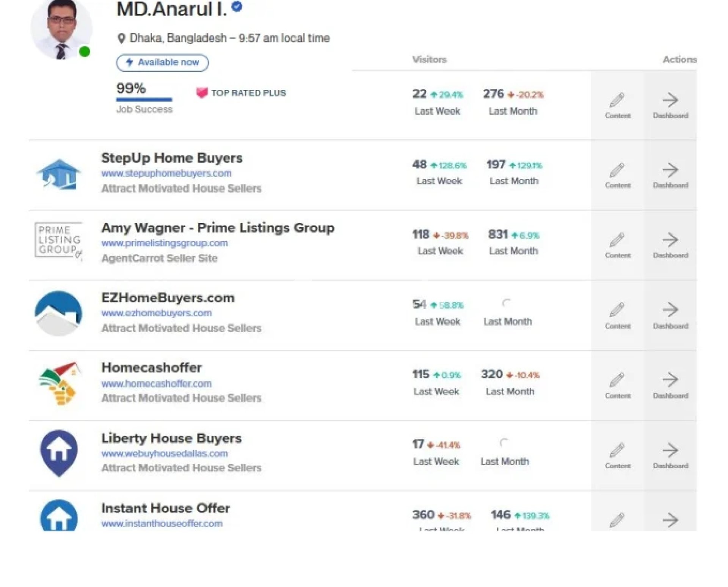Open Dashboard arrow for Liberty House Buyers

tap(670, 450)
